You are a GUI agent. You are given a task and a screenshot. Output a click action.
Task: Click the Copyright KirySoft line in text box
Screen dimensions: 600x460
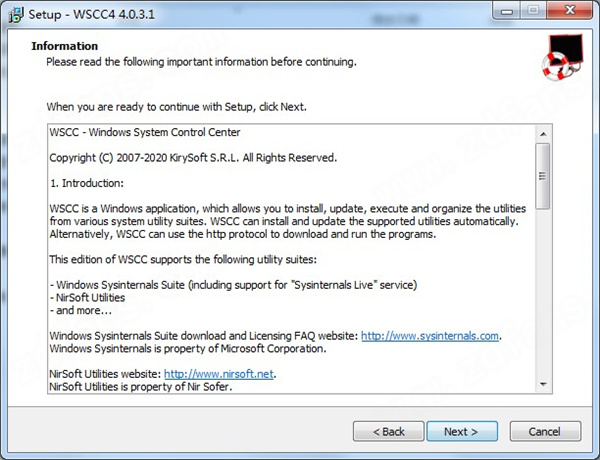(x=193, y=158)
